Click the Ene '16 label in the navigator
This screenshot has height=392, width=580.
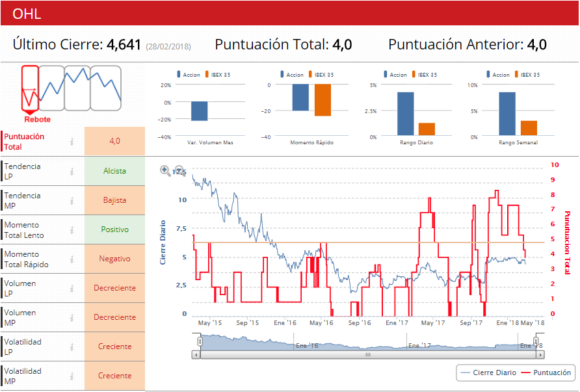(x=307, y=346)
